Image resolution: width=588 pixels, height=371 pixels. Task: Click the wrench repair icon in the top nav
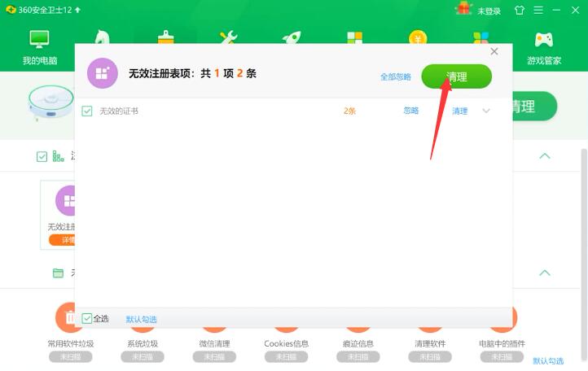(x=228, y=37)
